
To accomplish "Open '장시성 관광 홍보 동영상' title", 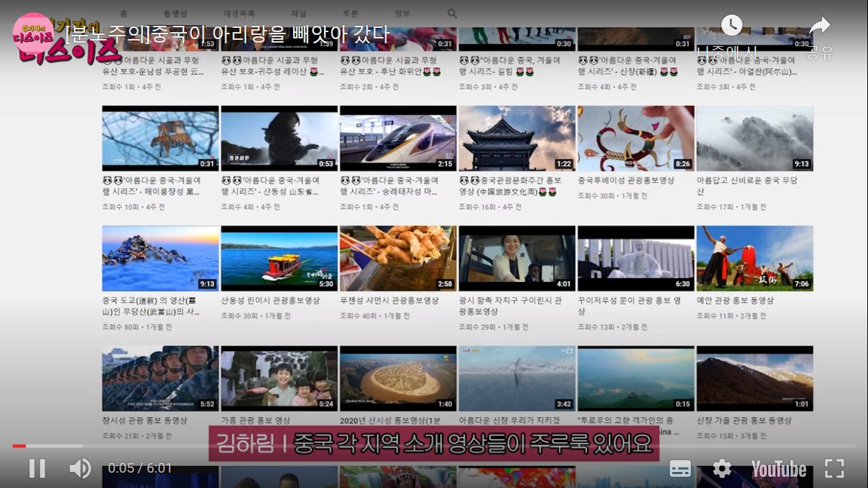I will (x=144, y=420).
